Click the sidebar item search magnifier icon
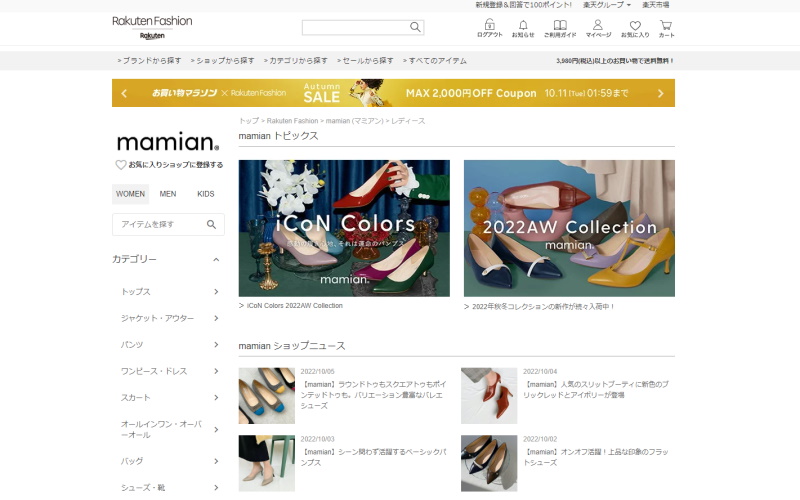The width and height of the screenshot is (800, 500). coord(211,225)
